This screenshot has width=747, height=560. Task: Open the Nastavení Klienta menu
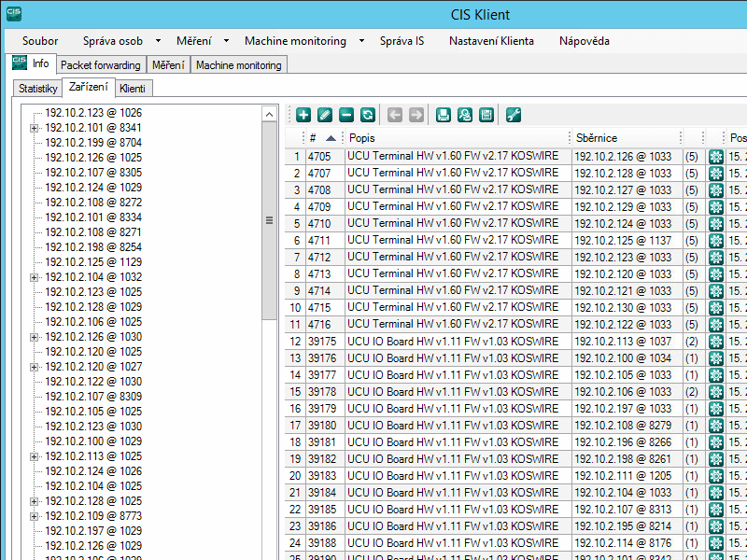[x=491, y=41]
